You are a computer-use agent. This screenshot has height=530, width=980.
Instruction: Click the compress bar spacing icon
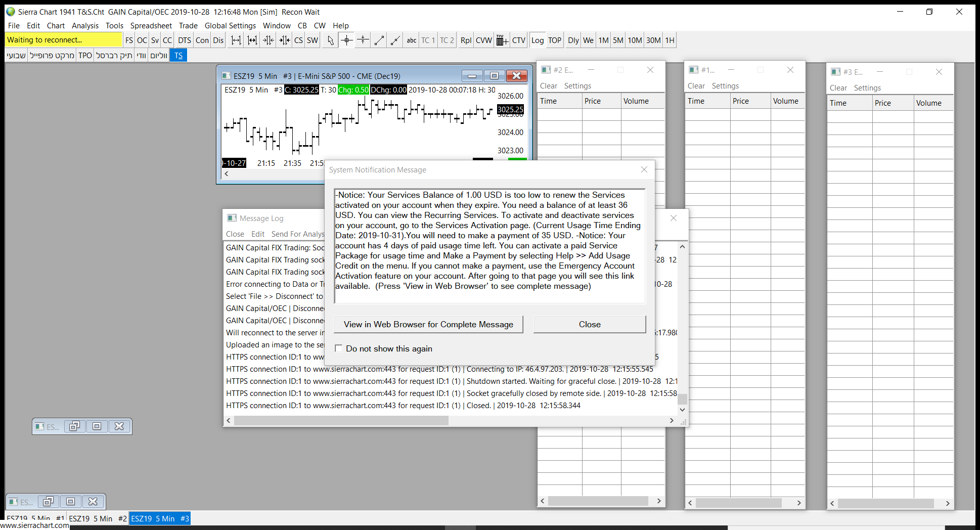[269, 40]
